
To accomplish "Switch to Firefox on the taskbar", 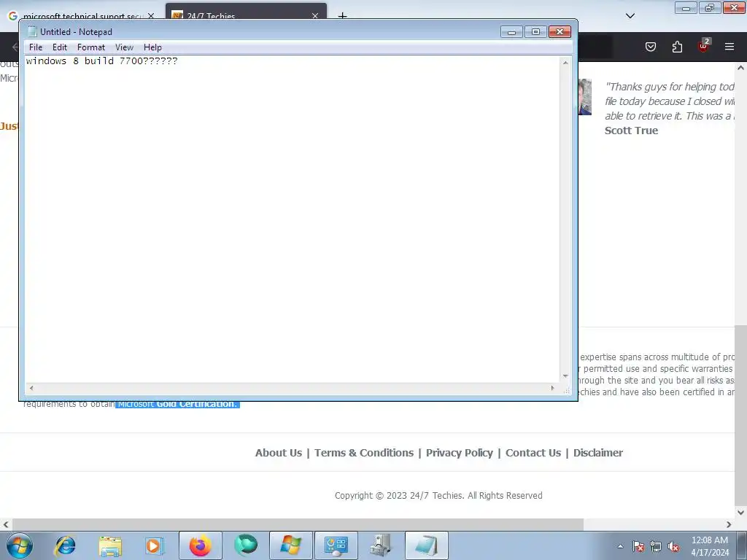I will (201, 545).
